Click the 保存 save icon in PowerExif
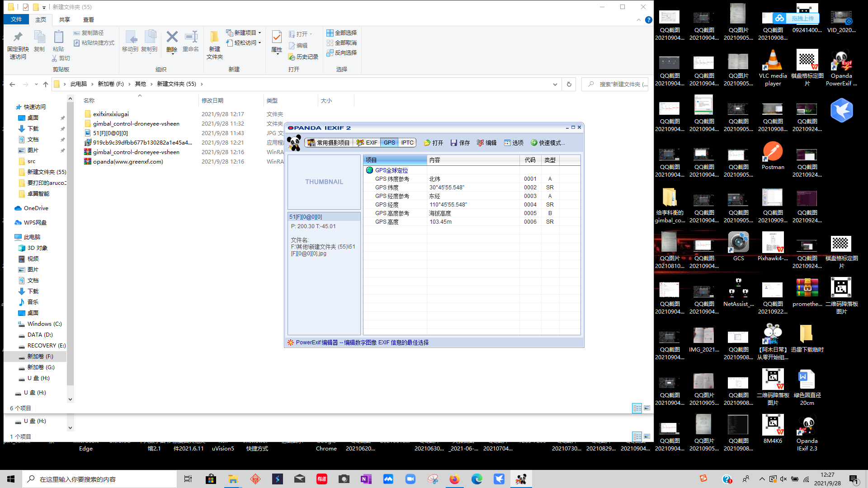This screenshot has width=868, height=488. coord(454,143)
